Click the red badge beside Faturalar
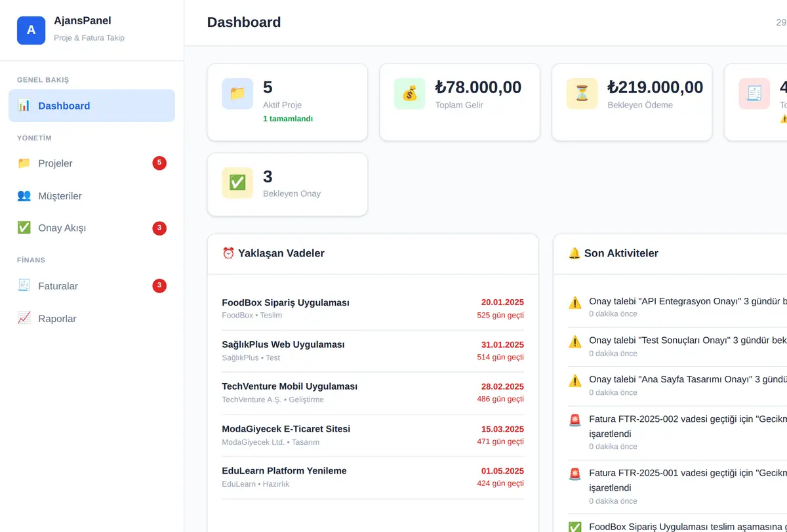Screen dimensions: 787x532 click(159, 285)
